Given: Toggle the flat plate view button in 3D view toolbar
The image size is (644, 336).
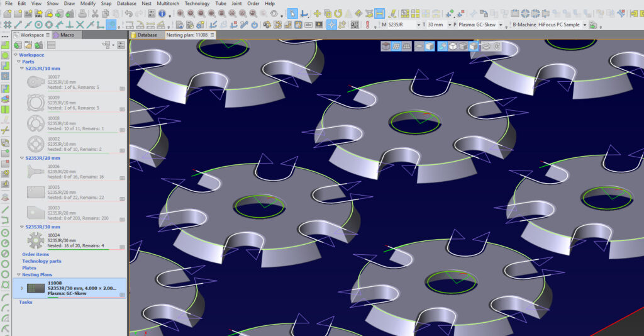Looking at the screenshot, I should (x=419, y=46).
